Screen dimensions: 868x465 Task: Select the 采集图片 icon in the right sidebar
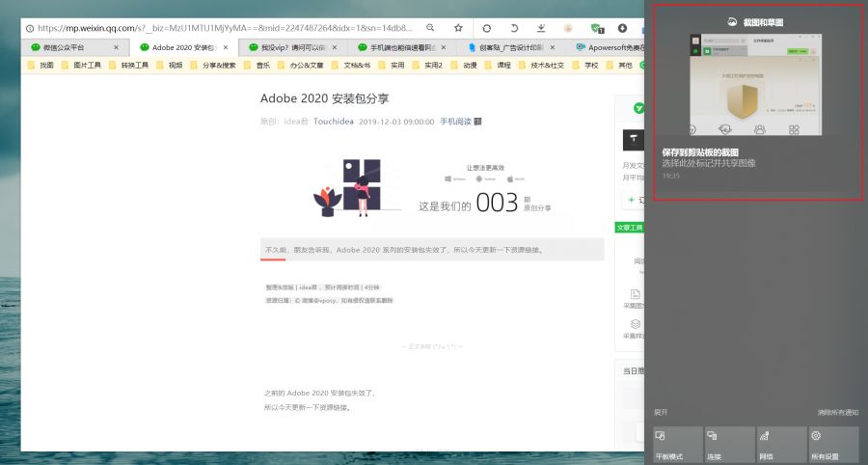(x=635, y=294)
